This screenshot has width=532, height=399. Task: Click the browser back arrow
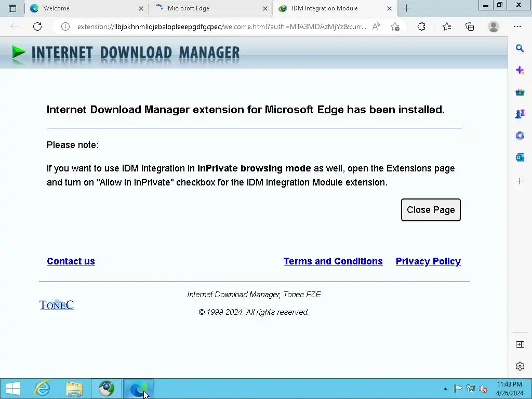point(15,26)
